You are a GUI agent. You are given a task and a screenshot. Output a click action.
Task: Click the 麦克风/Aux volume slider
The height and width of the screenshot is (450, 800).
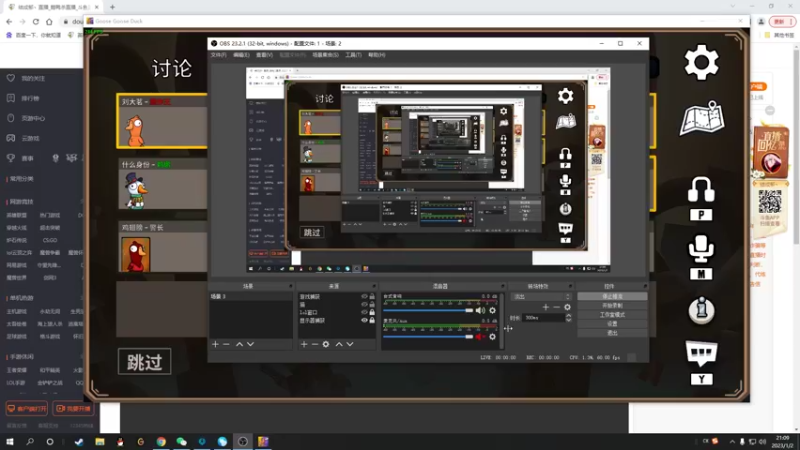pyautogui.click(x=428, y=337)
